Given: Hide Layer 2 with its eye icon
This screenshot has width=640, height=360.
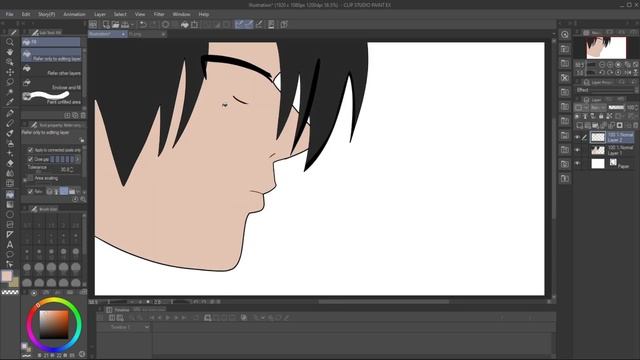Looking at the screenshot, I should point(577,138).
